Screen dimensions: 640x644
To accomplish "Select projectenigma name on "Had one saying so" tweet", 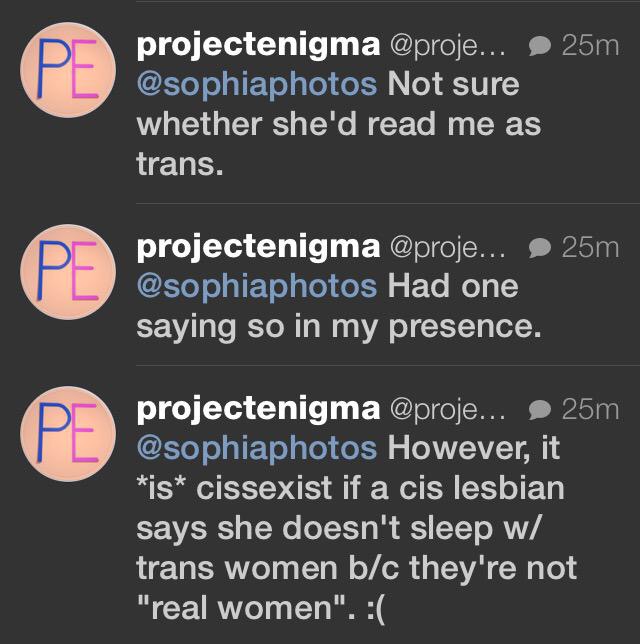I will tap(257, 246).
